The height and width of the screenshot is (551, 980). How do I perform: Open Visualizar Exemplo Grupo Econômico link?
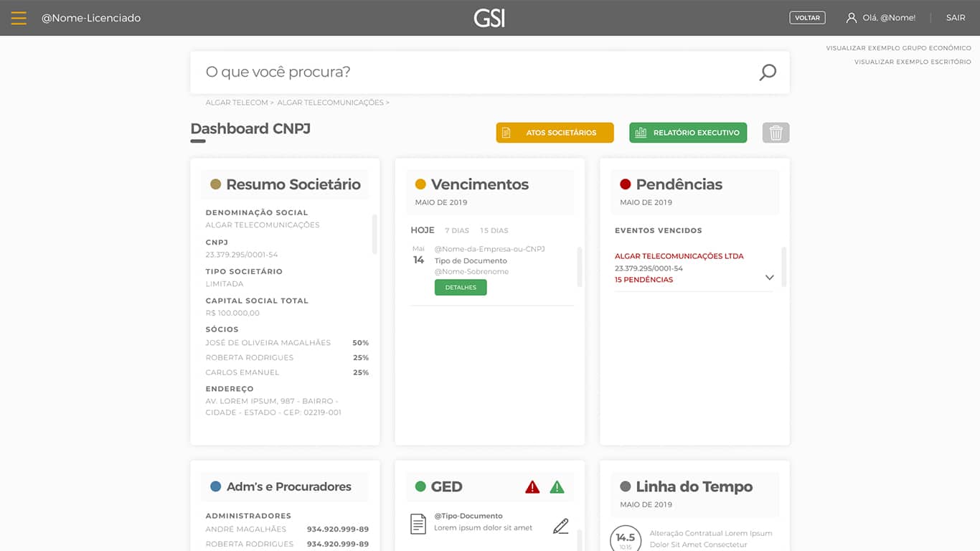pos(898,48)
